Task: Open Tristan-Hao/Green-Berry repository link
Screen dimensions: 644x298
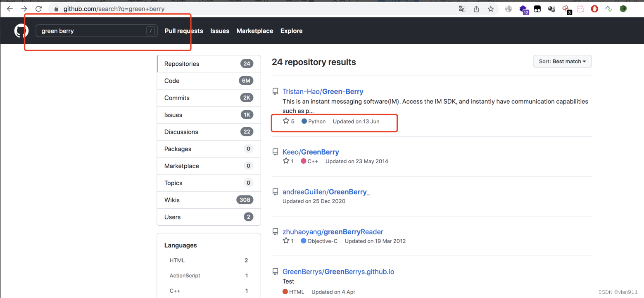Action: tap(323, 91)
